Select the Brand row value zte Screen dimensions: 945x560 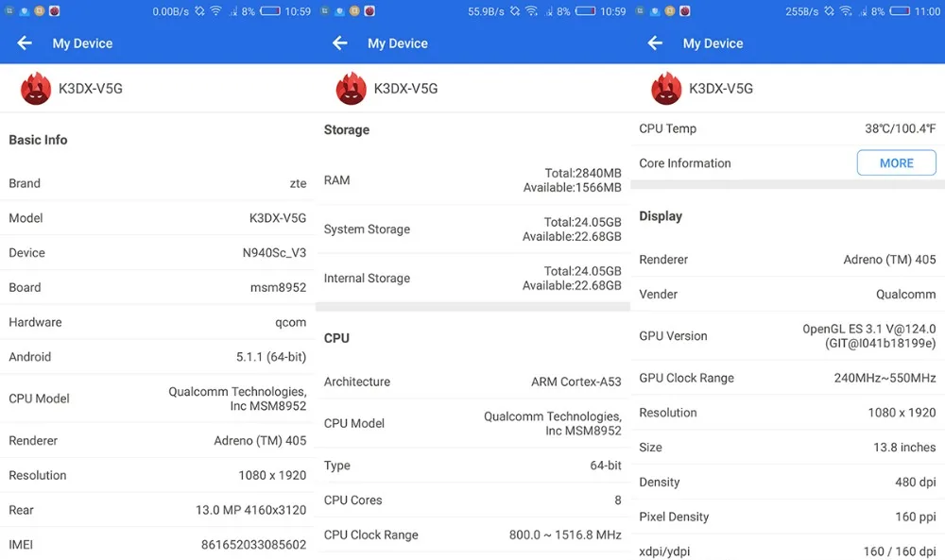[x=298, y=183]
